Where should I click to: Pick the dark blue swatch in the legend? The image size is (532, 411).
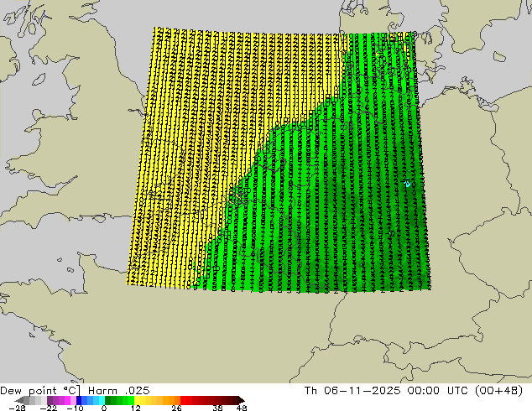tap(79, 400)
